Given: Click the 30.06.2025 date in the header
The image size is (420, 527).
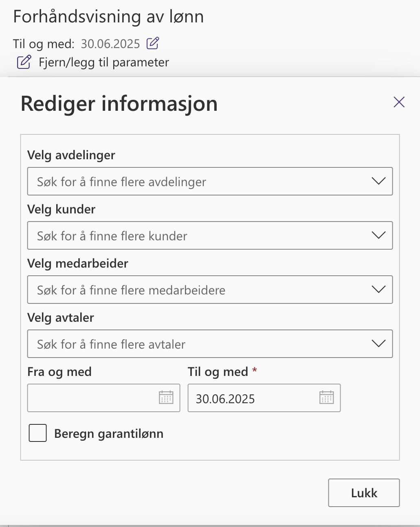Looking at the screenshot, I should [110, 44].
